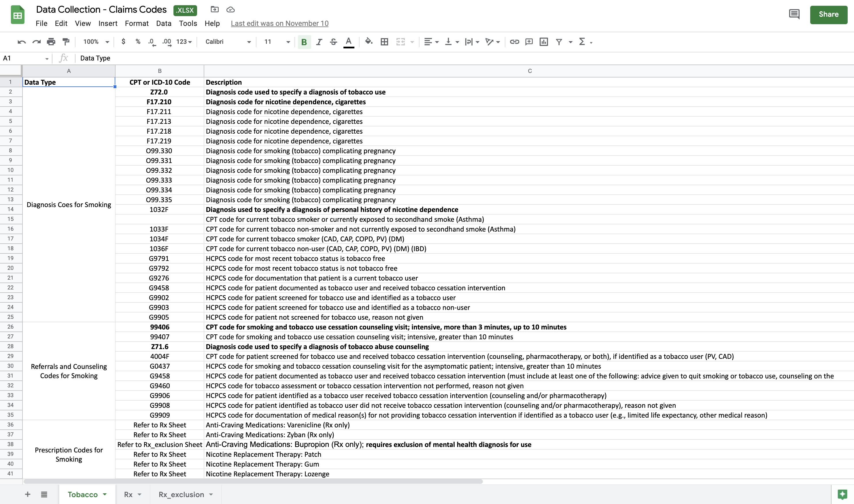The image size is (854, 504).
Task: Open the Tobacco tab options arrow
Action: click(x=105, y=494)
